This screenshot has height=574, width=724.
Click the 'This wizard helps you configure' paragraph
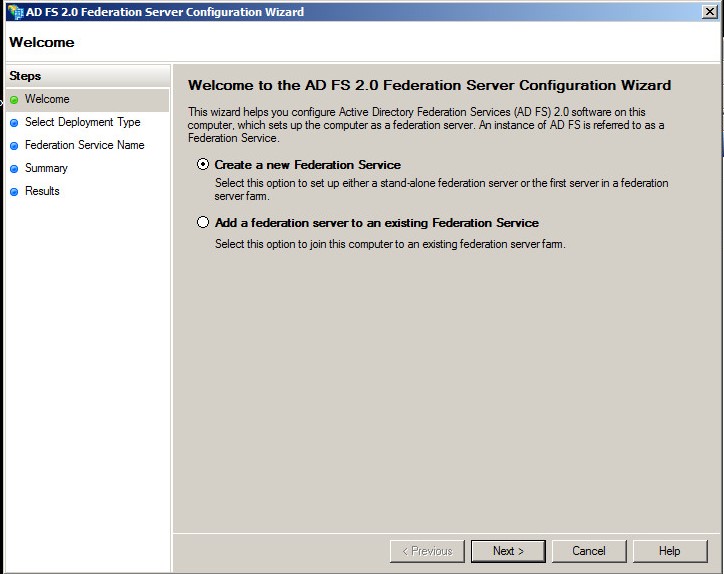tap(426, 125)
